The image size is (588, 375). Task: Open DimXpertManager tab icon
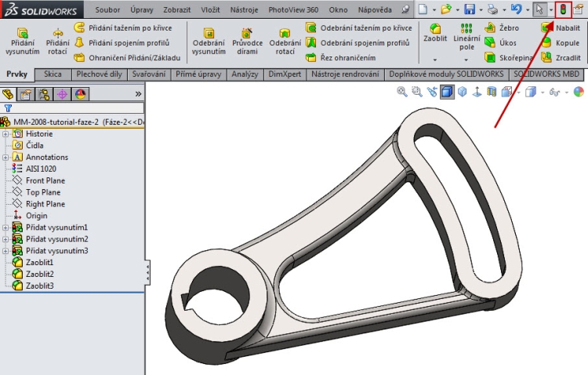pos(62,94)
